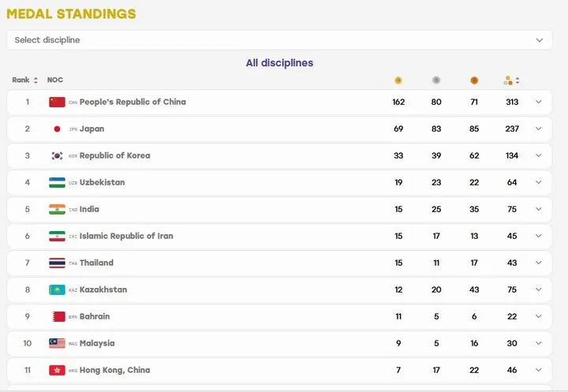Click the gold medal column icon
The height and width of the screenshot is (392, 568).
click(x=398, y=80)
